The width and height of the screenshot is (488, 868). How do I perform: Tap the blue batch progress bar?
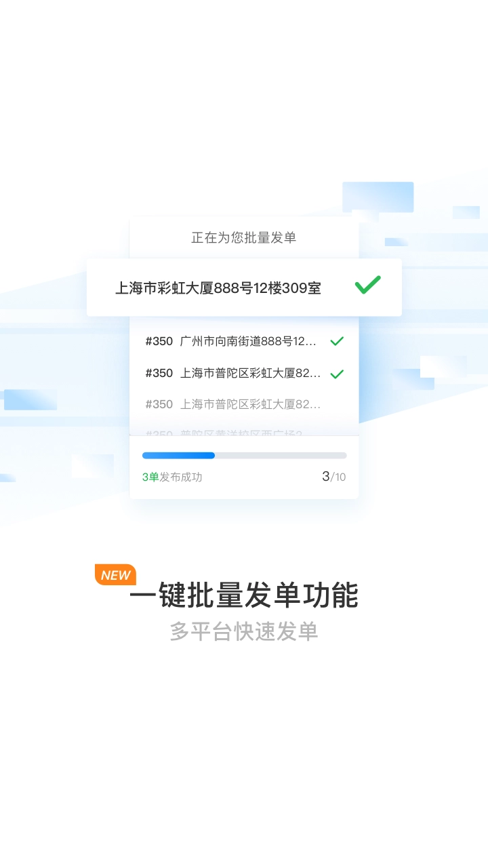click(178, 456)
